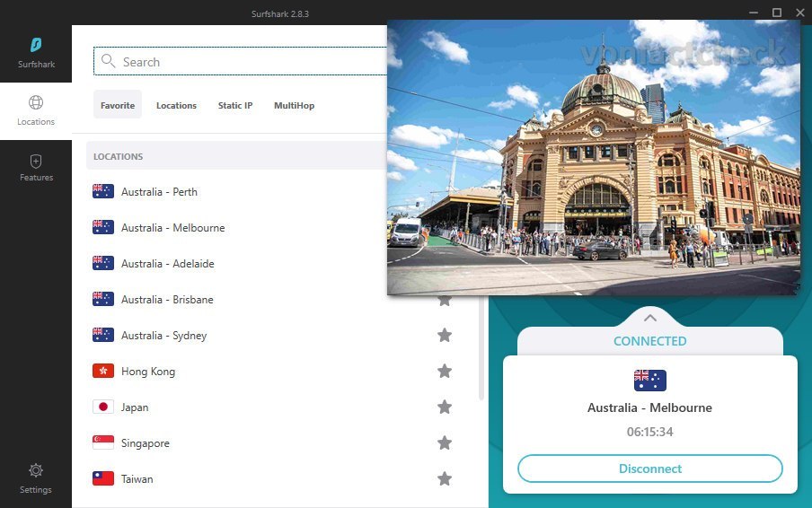Image resolution: width=812 pixels, height=508 pixels.
Task: Click the Surfshark 2.8.3 window title
Action: coord(280,14)
